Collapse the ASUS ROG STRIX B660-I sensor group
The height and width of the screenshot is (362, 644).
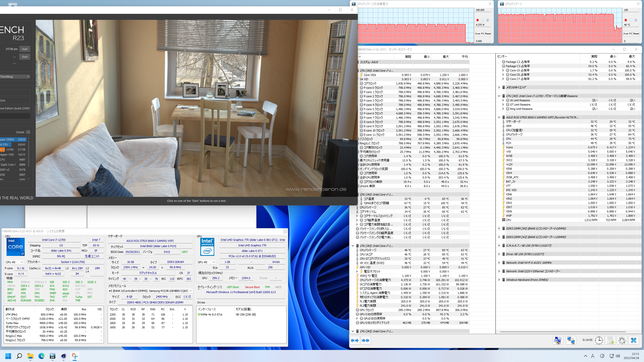coord(499,117)
